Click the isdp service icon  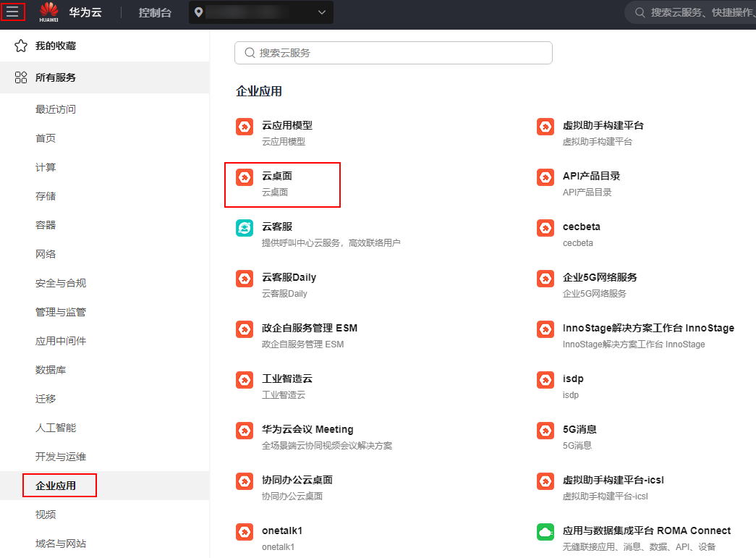(x=545, y=380)
